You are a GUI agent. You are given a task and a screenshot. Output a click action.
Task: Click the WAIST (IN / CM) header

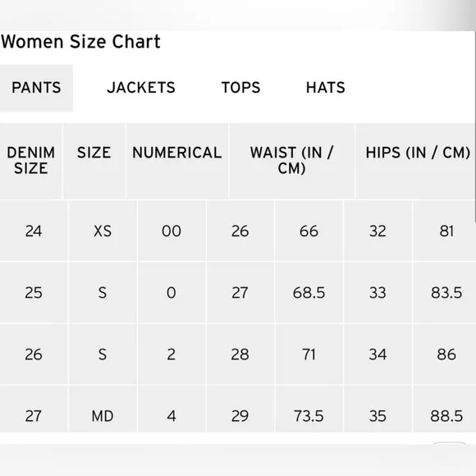(291, 161)
